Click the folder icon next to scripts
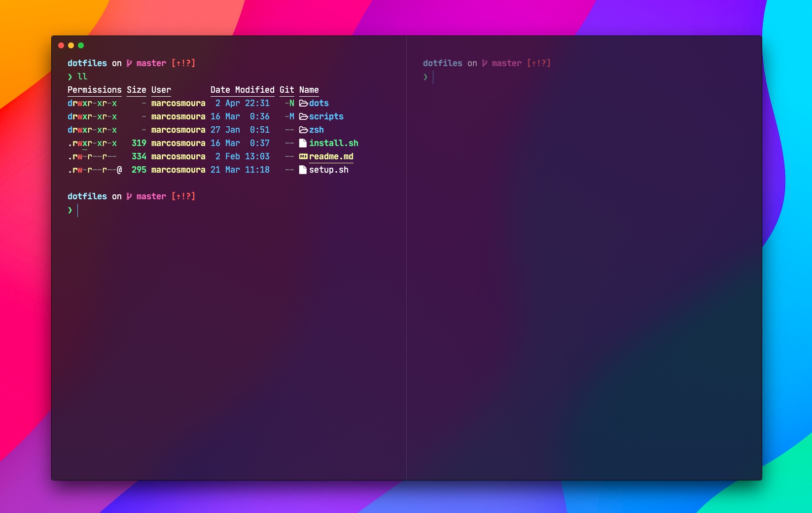Image resolution: width=812 pixels, height=513 pixels. (x=303, y=116)
